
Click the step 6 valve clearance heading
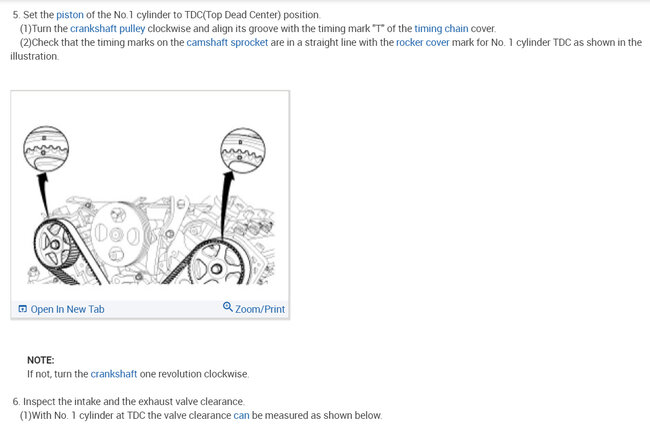click(x=129, y=402)
